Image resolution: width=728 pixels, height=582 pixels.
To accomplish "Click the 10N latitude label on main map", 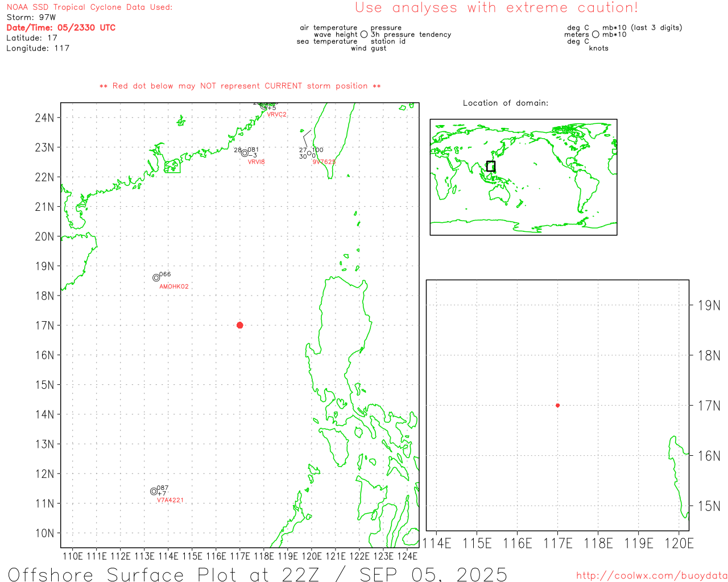I will tap(44, 533).
